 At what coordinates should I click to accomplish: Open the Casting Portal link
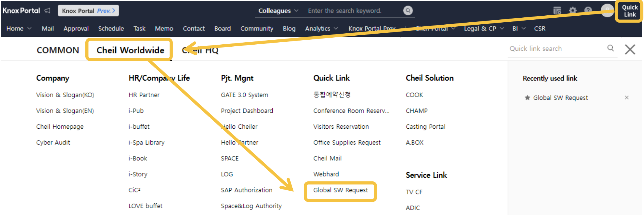pyautogui.click(x=425, y=127)
